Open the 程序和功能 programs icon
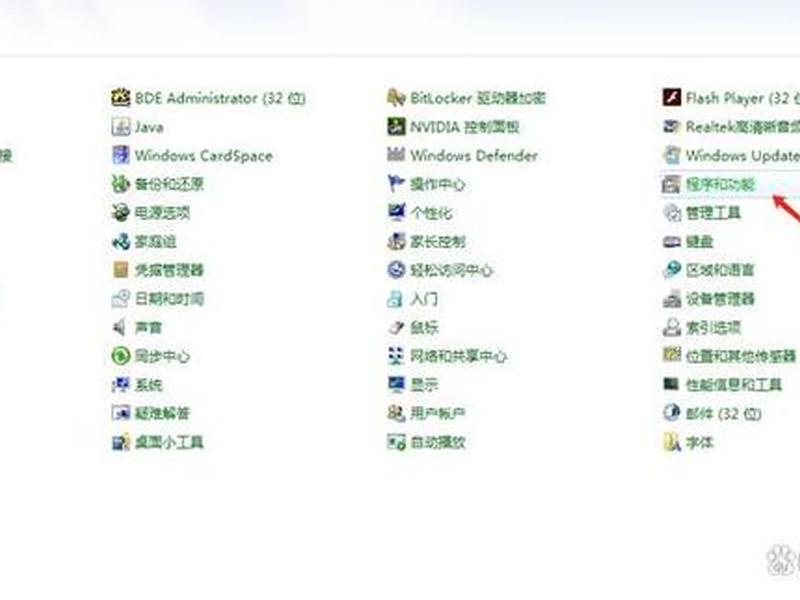 [x=671, y=184]
